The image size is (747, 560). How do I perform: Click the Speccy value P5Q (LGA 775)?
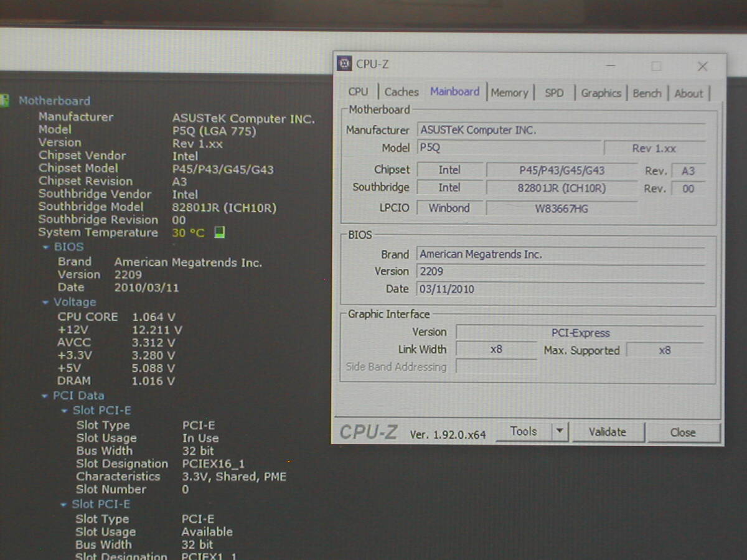[214, 131]
